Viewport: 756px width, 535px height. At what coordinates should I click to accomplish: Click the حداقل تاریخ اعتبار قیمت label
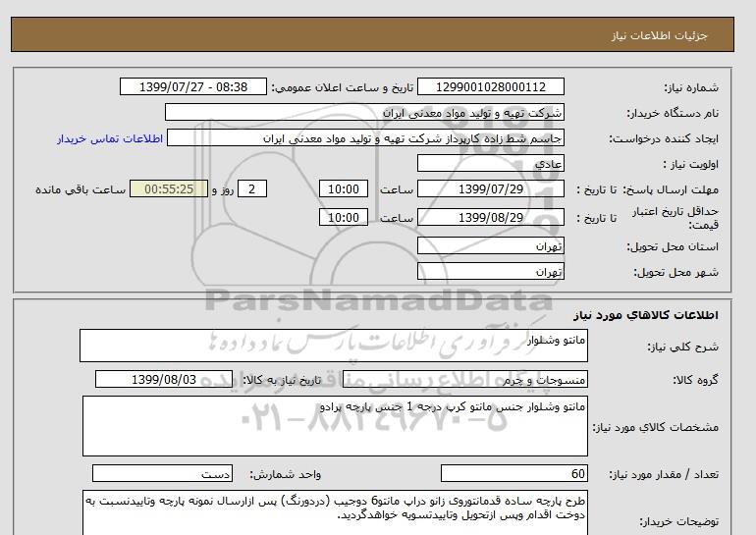click(675, 218)
